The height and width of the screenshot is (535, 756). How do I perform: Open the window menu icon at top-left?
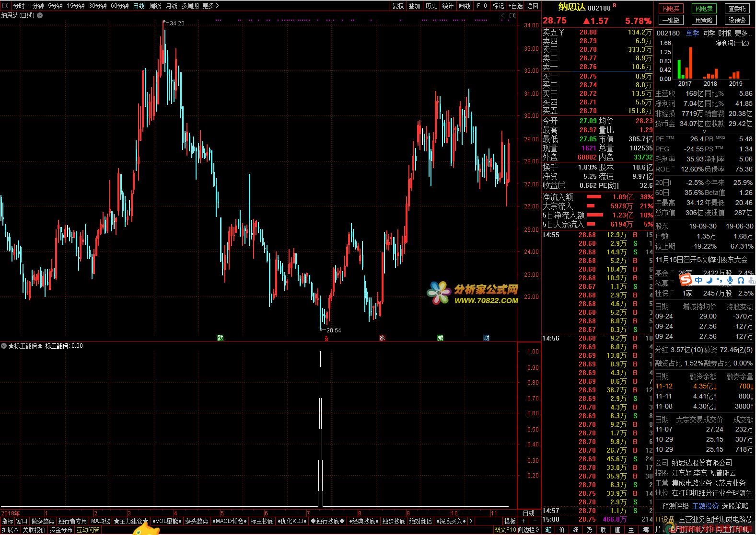click(x=5, y=6)
